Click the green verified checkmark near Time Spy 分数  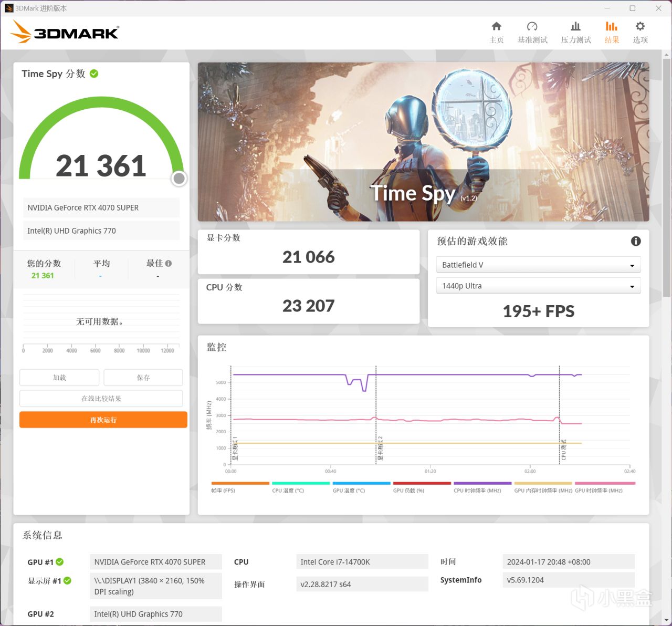pos(94,74)
